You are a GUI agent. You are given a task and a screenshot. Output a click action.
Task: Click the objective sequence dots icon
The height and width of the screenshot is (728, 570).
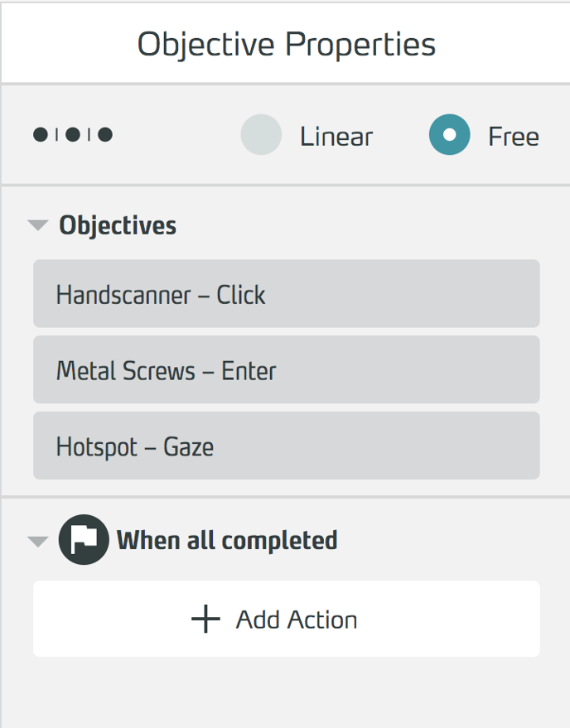[73, 134]
